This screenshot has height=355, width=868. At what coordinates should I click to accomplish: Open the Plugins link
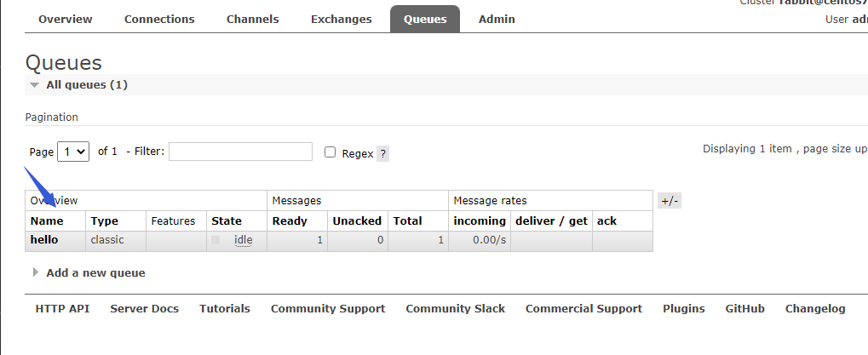pyautogui.click(x=684, y=309)
